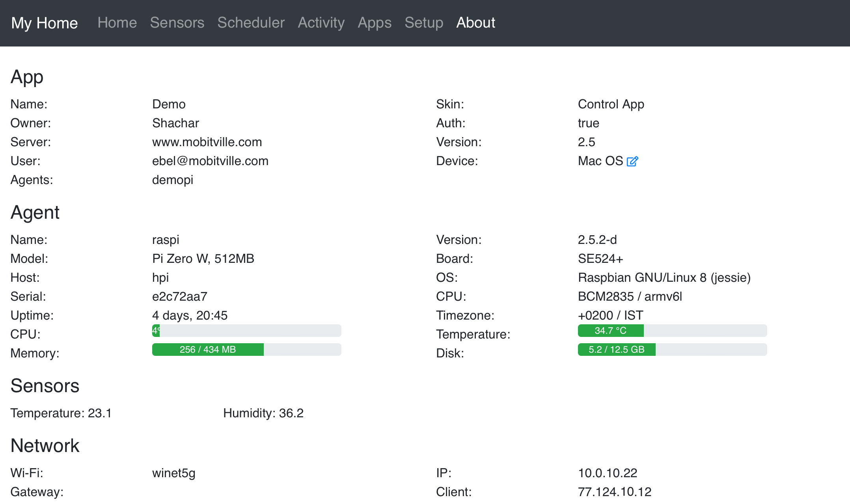Navigate to the Setup page

point(423,23)
